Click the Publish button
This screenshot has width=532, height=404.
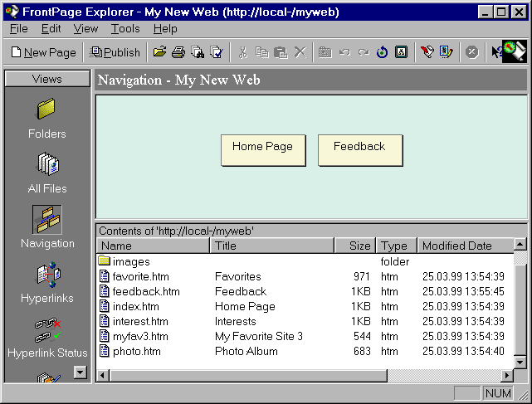[115, 52]
